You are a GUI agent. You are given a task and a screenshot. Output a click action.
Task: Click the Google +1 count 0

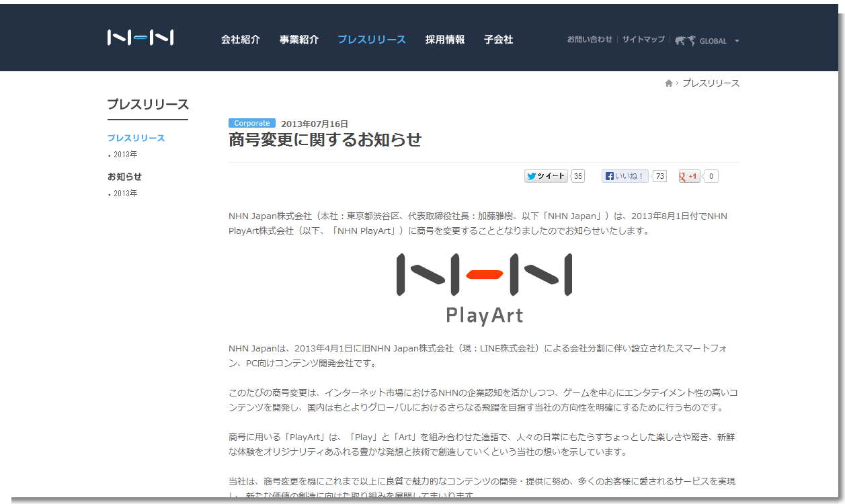(x=711, y=176)
